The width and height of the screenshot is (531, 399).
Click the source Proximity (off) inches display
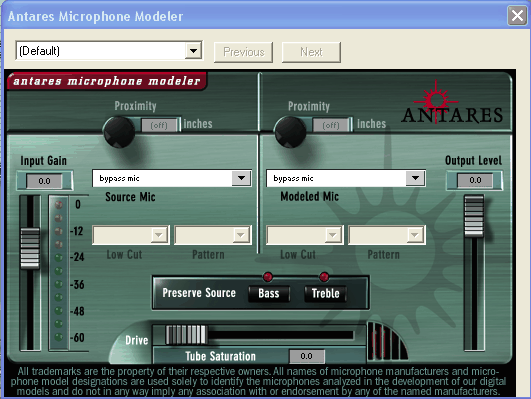(159, 125)
